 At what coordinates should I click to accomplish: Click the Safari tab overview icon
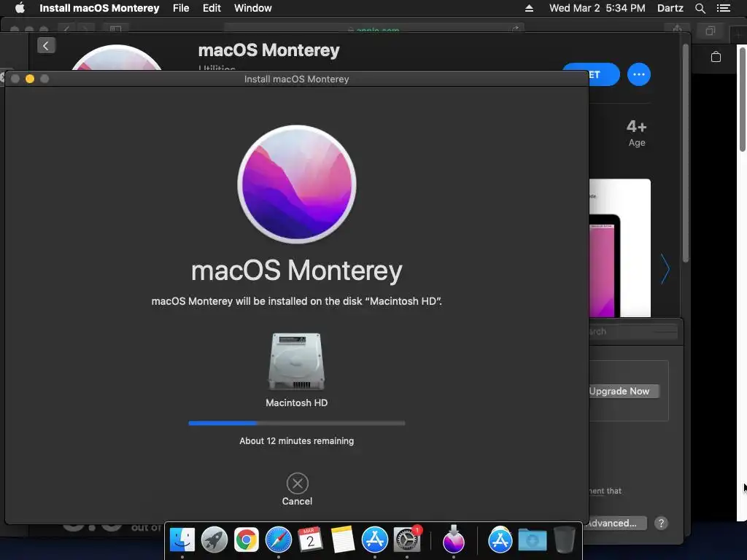click(x=710, y=31)
